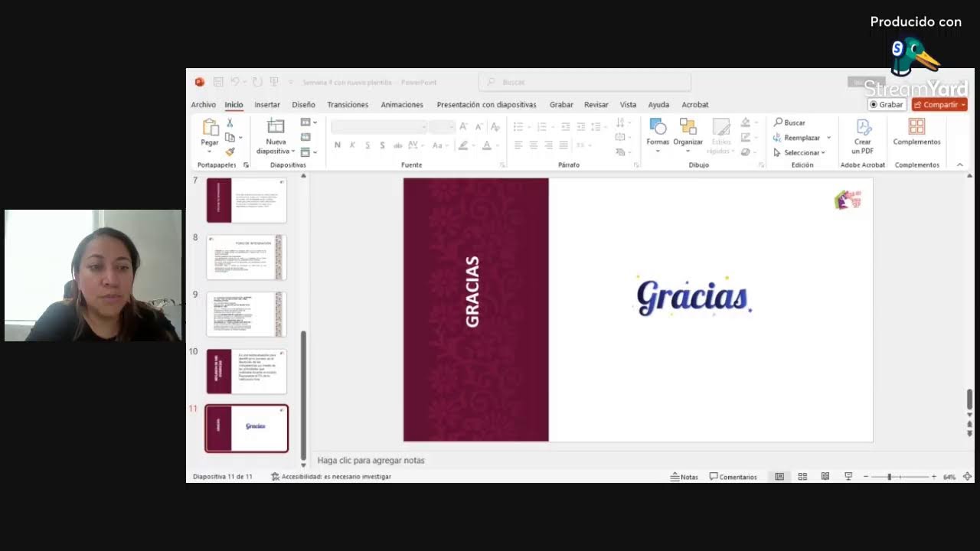
Task: Start presentation from beginning icon in title bar
Action: [x=274, y=82]
